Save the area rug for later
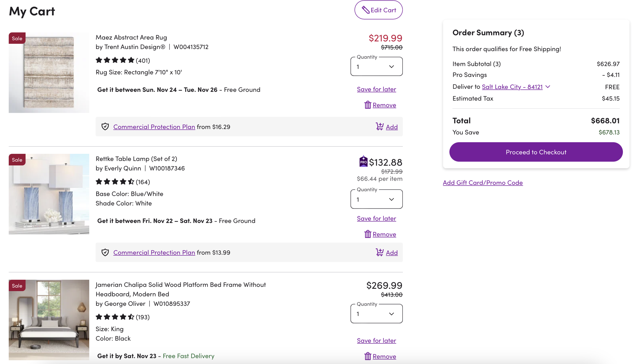639x364 pixels. pyautogui.click(x=376, y=89)
